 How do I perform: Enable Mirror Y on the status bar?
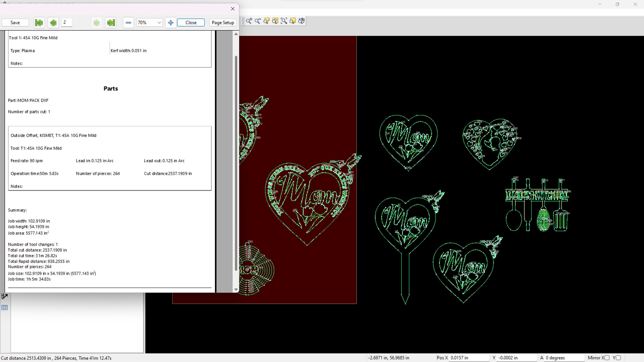click(618, 358)
